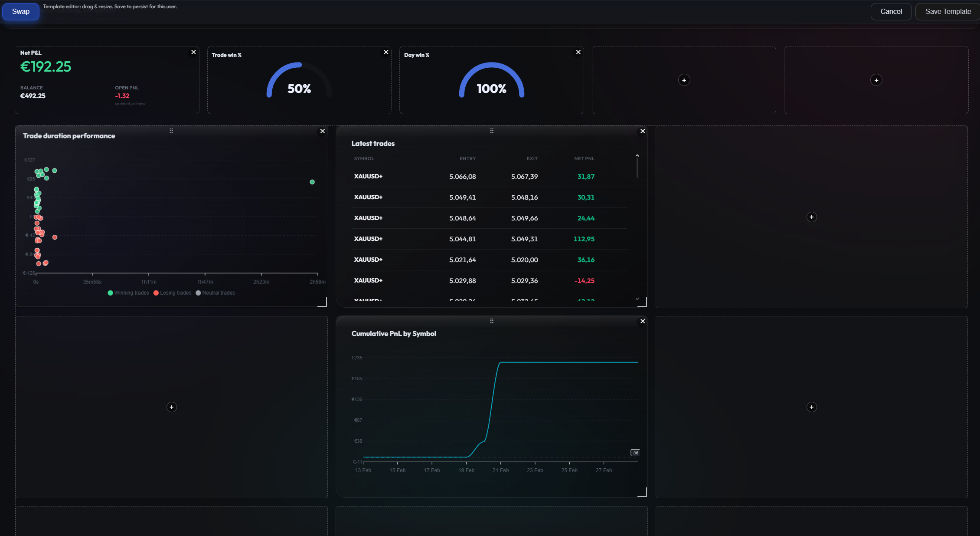Grab the drag handle on Trade duration performance panel
Viewport: 980px width, 536px height.
point(172,130)
